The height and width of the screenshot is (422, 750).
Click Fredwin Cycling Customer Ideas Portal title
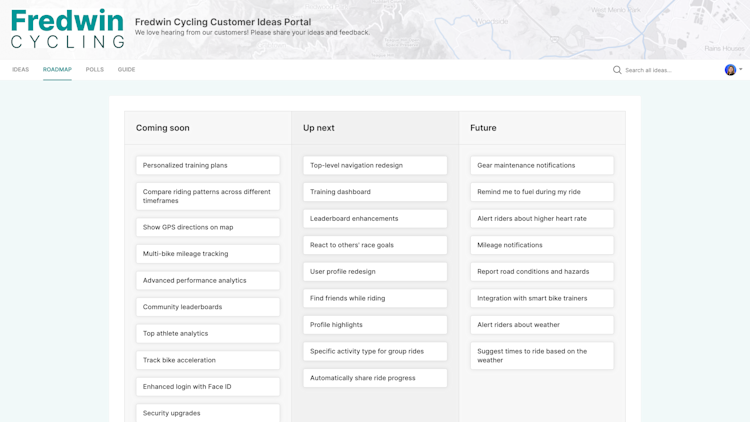coord(223,22)
